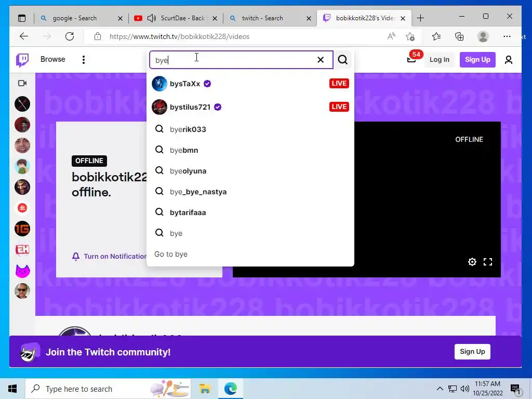Image resolution: width=532 pixels, height=399 pixels.
Task: Open the user profile icon menu
Action: tap(508, 60)
